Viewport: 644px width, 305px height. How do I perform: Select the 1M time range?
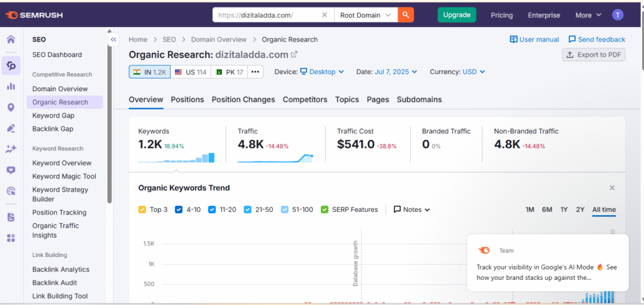pyautogui.click(x=530, y=210)
